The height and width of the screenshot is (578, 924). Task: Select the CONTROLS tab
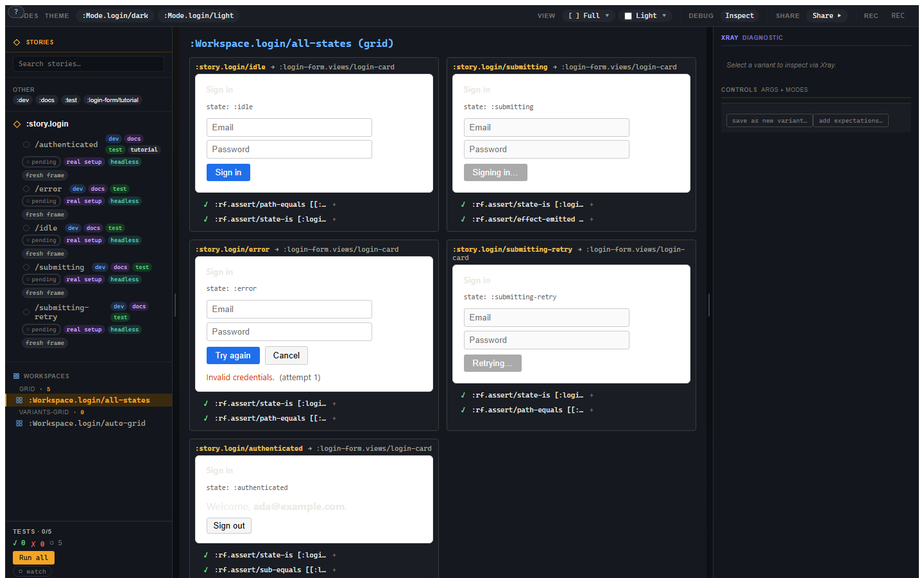click(x=739, y=90)
